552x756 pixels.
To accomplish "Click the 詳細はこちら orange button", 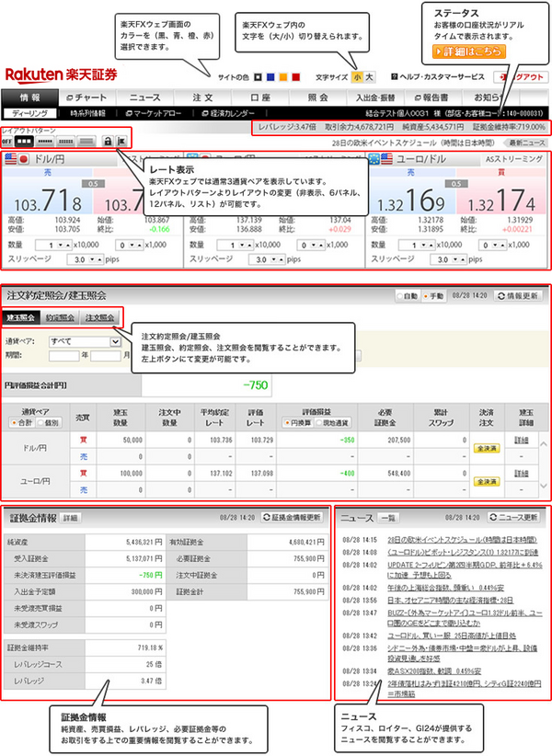I will click(469, 52).
